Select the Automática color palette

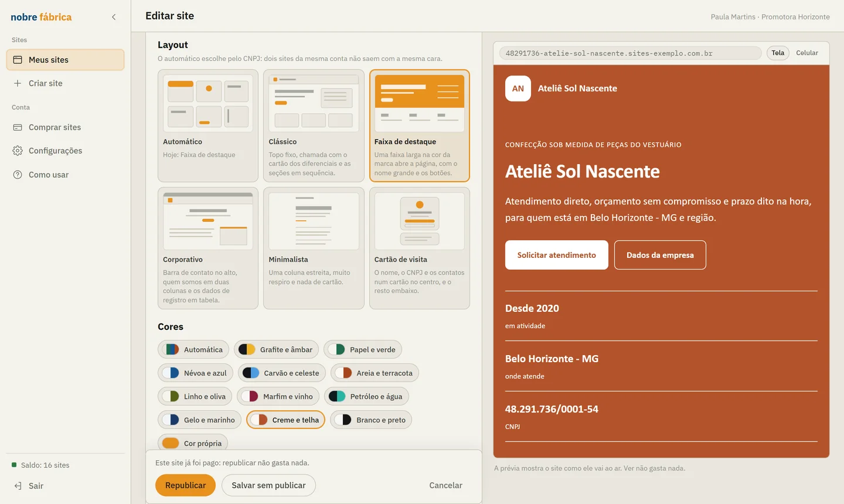coord(193,350)
